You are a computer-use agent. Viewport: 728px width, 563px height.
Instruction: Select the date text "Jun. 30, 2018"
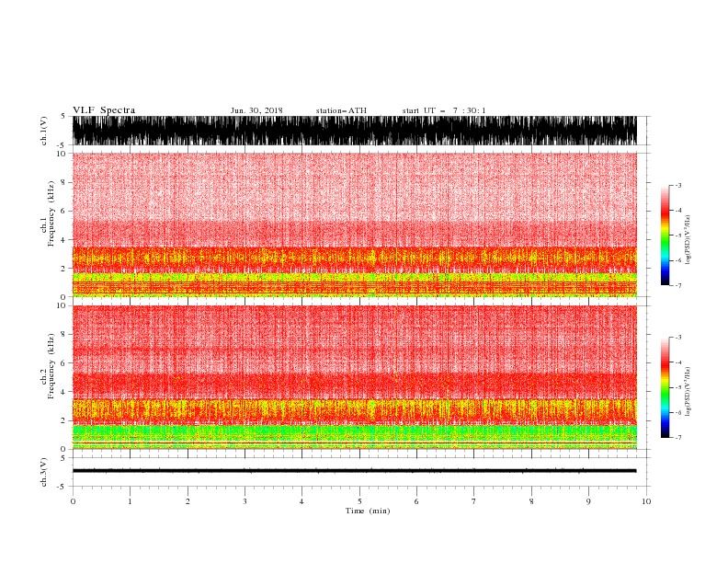click(x=256, y=110)
